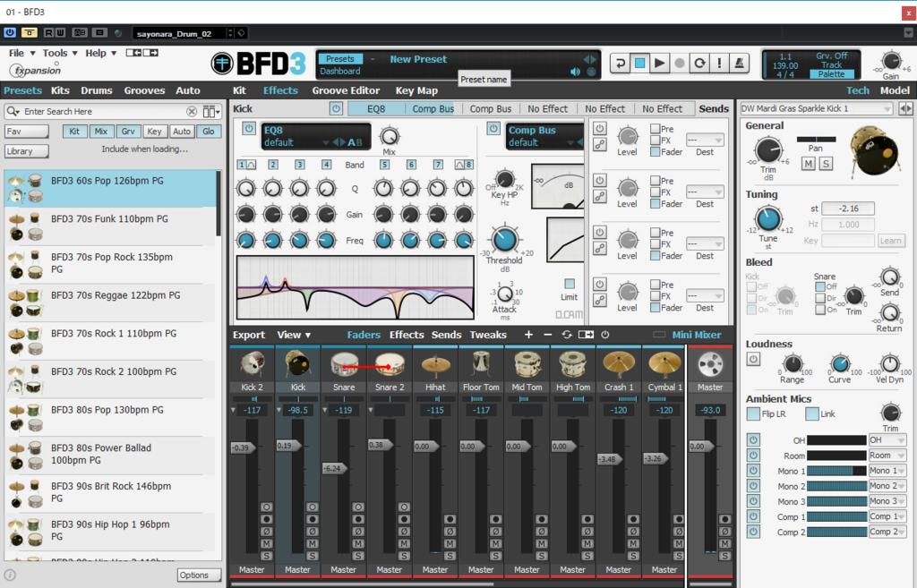Click the Key Learn button
Viewport: 917px width, 588px height.
coord(891,240)
